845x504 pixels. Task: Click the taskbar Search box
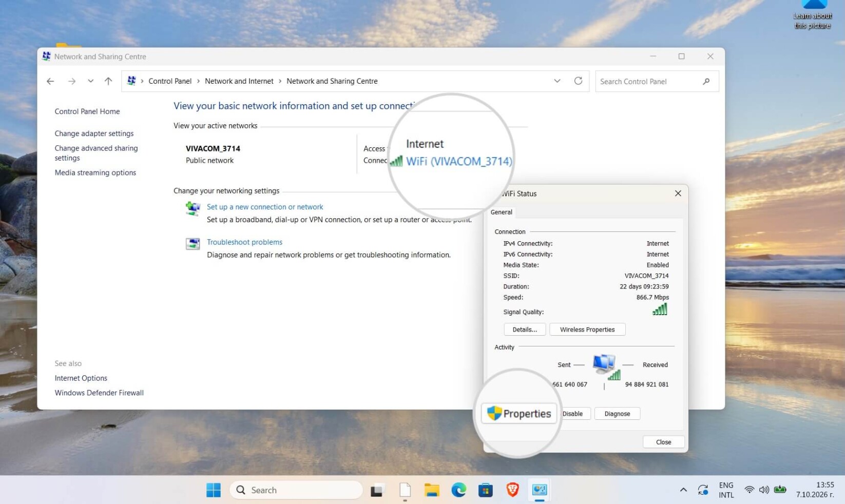pos(296,490)
